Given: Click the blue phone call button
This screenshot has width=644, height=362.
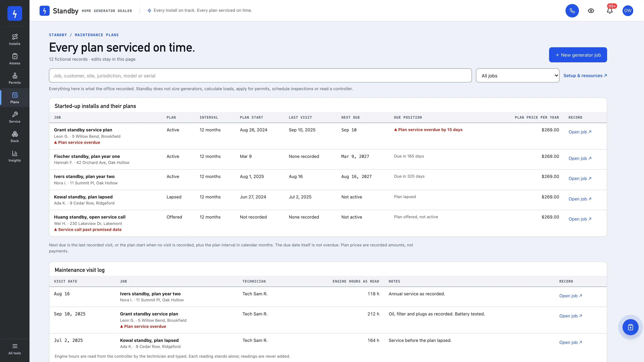Looking at the screenshot, I should point(572,11).
